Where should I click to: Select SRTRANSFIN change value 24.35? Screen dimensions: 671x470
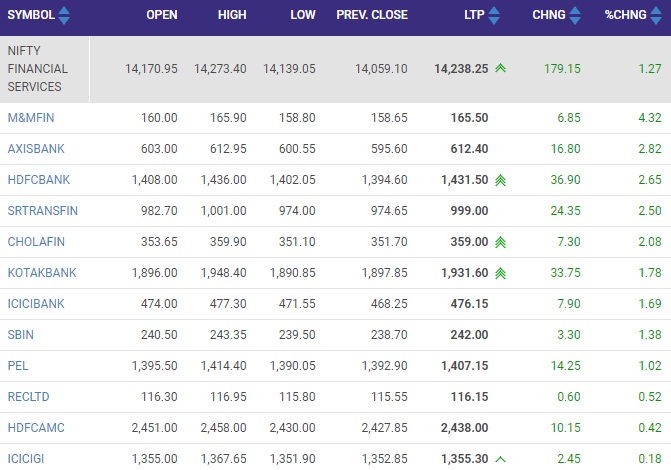[566, 211]
